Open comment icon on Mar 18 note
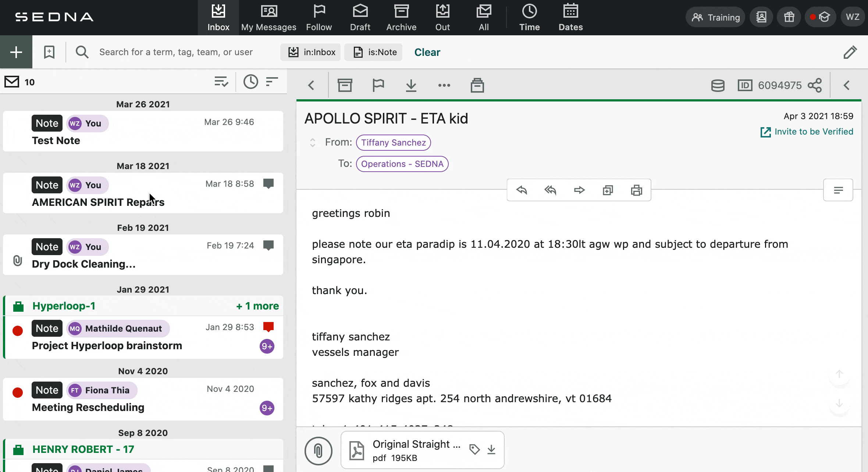The image size is (868, 472). tap(269, 184)
